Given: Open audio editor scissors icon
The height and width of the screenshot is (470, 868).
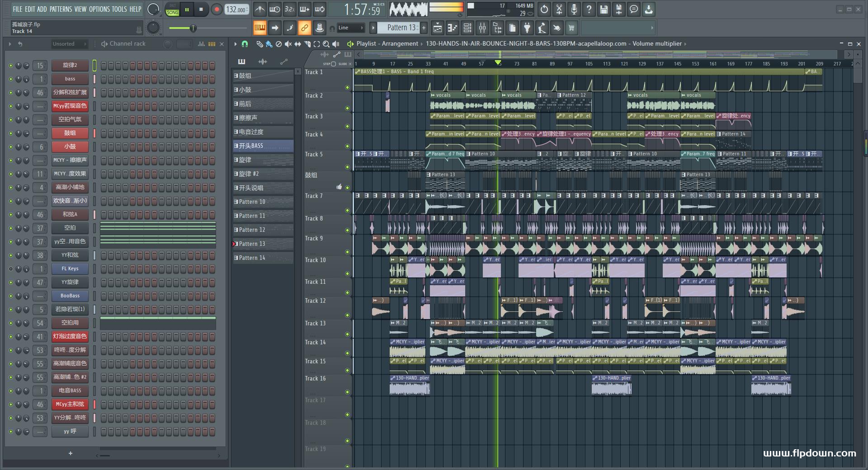Looking at the screenshot, I should 559,9.
